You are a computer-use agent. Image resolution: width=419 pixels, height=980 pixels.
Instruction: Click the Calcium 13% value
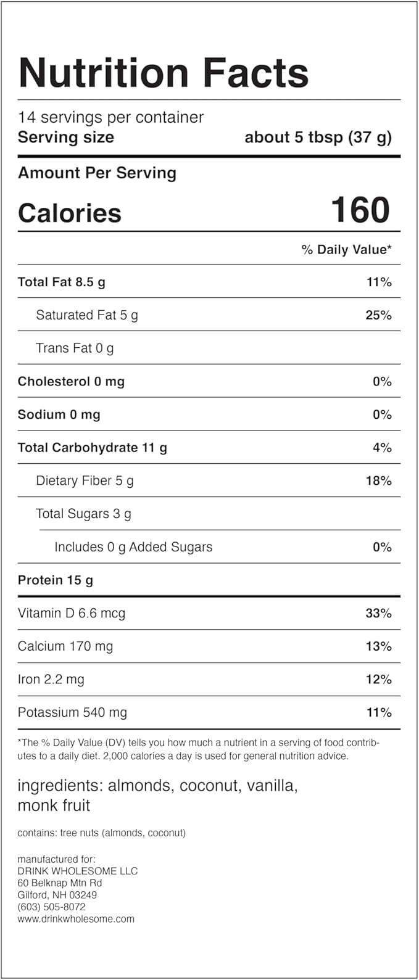(378, 646)
